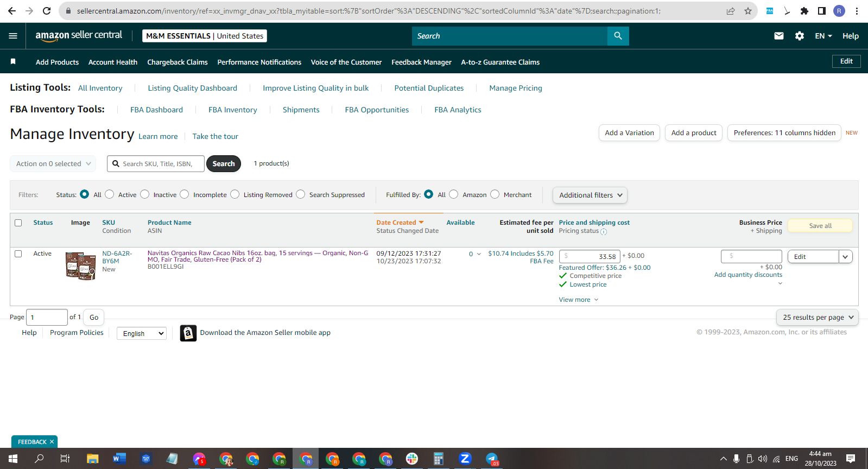Image resolution: width=868 pixels, height=469 pixels.
Task: Click the browser back arrow
Action: point(12,11)
